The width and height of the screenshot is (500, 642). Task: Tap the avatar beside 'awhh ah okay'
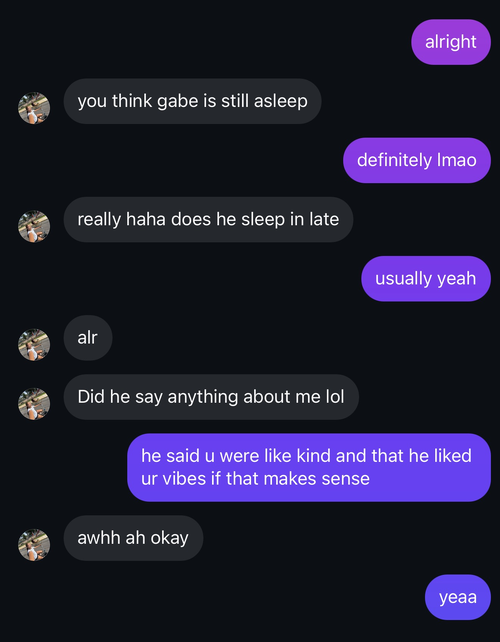(34, 545)
